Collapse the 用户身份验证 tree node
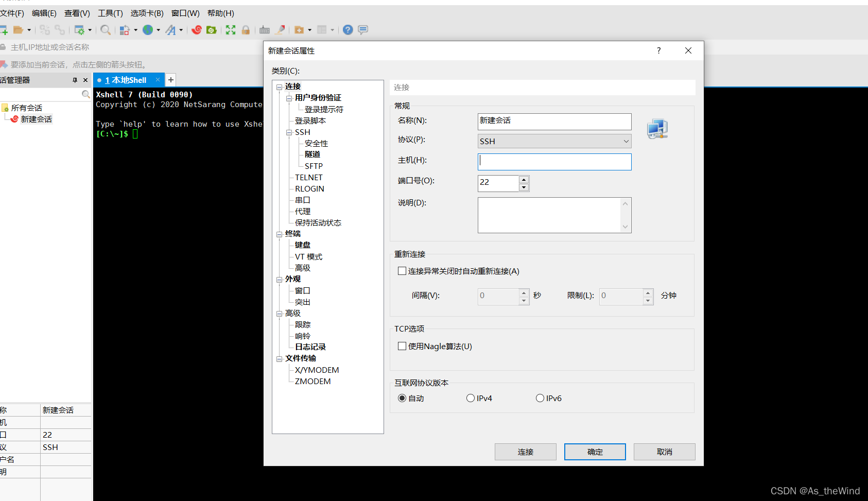The image size is (868, 501). coord(289,98)
